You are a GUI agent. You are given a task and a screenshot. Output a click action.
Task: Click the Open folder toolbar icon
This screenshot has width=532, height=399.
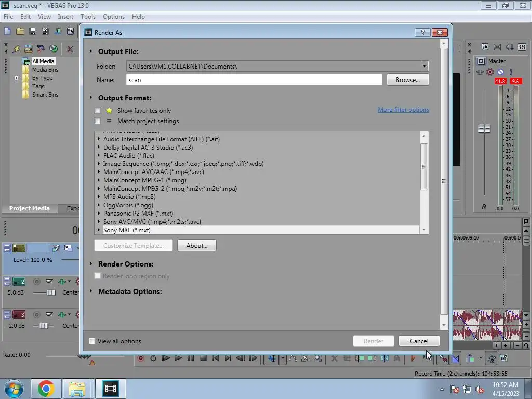coord(20,31)
